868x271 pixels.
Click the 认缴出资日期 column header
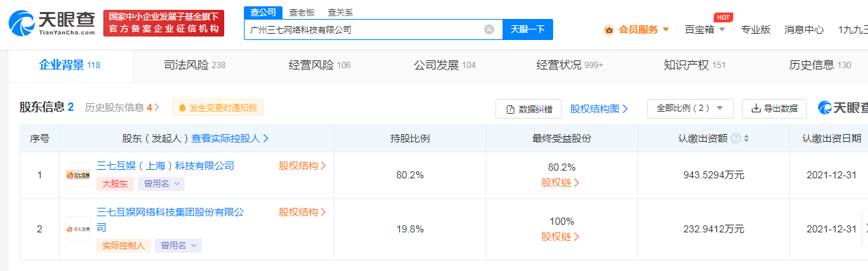831,138
